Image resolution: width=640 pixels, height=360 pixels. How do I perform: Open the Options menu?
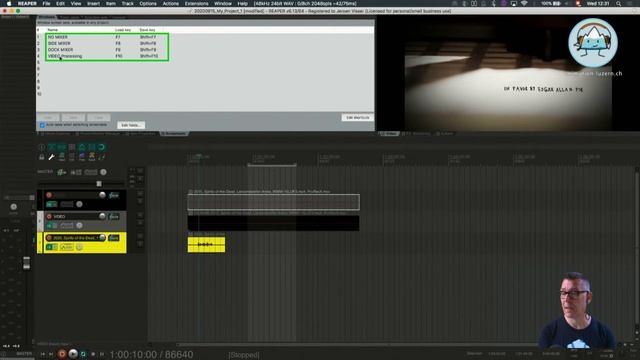tap(148, 3)
